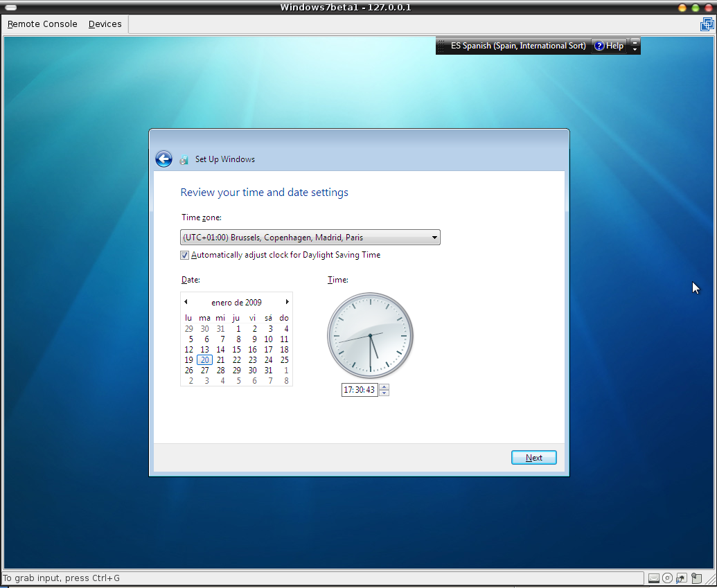The width and height of the screenshot is (717, 588).
Task: Open the Devices menu
Action: coord(105,24)
